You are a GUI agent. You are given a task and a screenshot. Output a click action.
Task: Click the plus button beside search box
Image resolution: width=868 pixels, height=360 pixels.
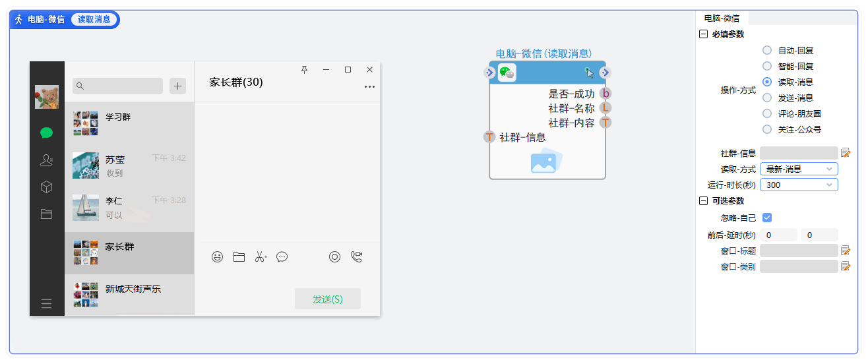point(177,86)
